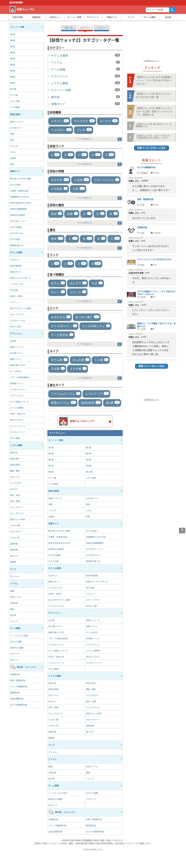This screenshot has width=186, height=868.
Task: Click red arrow icon on 妖怪ウォッチ2トップへ banner
Action: tap(110, 422)
